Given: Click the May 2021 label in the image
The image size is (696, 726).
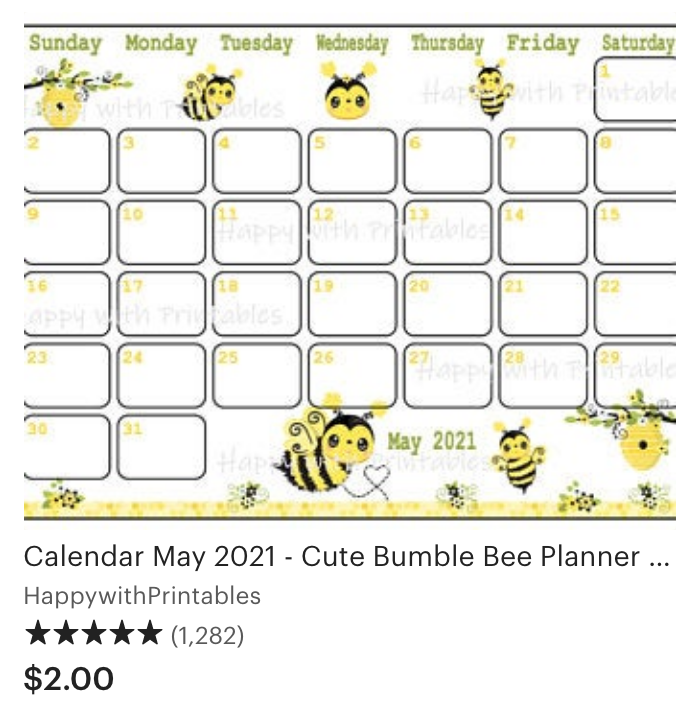Looking at the screenshot, I should click(432, 441).
